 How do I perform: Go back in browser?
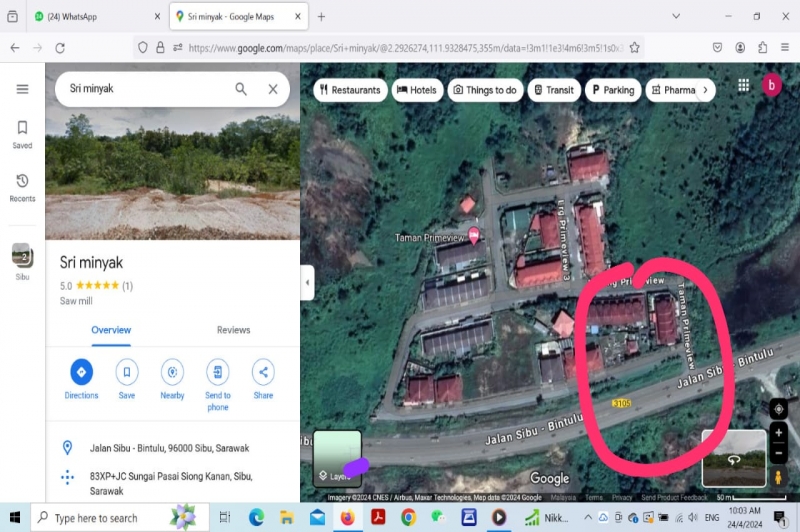click(15, 48)
